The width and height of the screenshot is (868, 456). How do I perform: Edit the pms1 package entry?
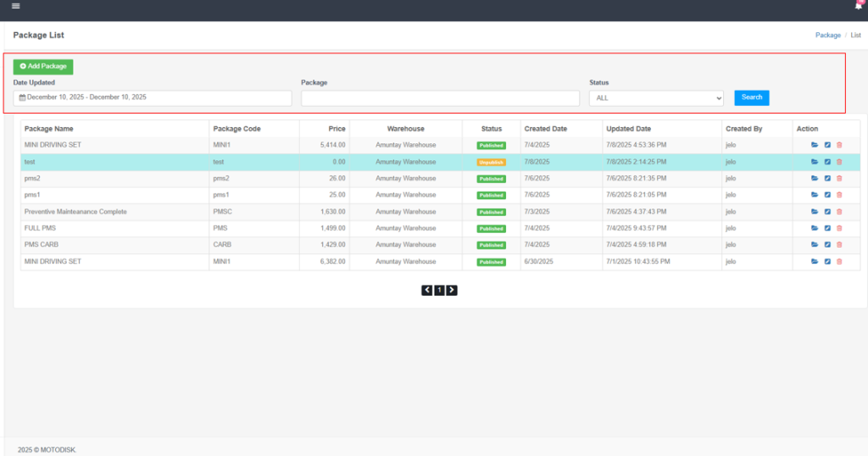(827, 195)
